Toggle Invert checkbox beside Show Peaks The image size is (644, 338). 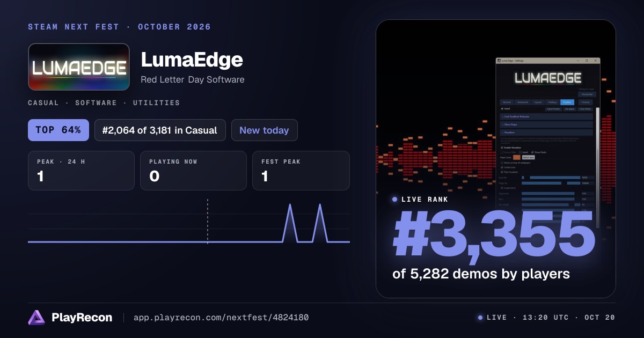pyautogui.click(x=520, y=152)
